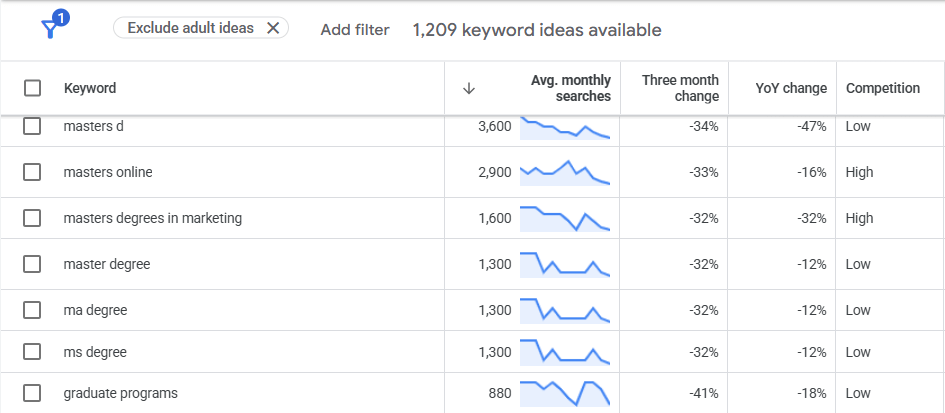Image resolution: width=945 pixels, height=413 pixels.
Task: Sort by Competition column header
Action: tap(883, 88)
